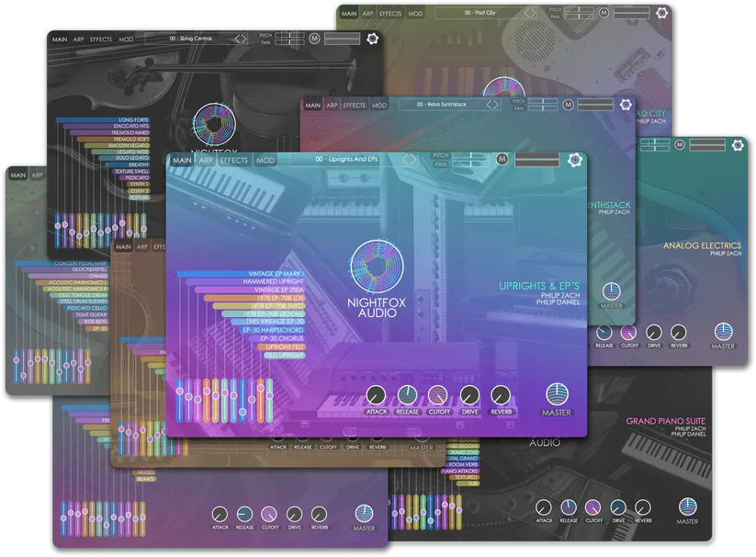The image size is (756, 557).
Task: Click RELEASE knob in Grand Piano Suite window
Action: point(569,507)
